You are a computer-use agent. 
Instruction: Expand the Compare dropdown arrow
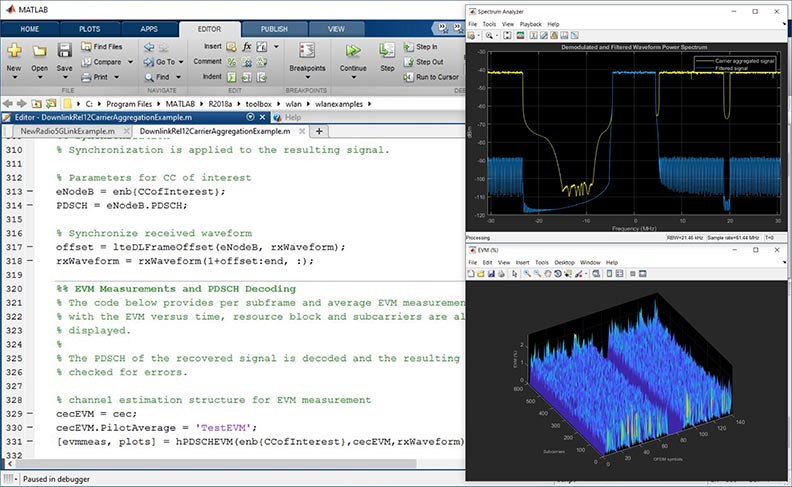(x=128, y=61)
